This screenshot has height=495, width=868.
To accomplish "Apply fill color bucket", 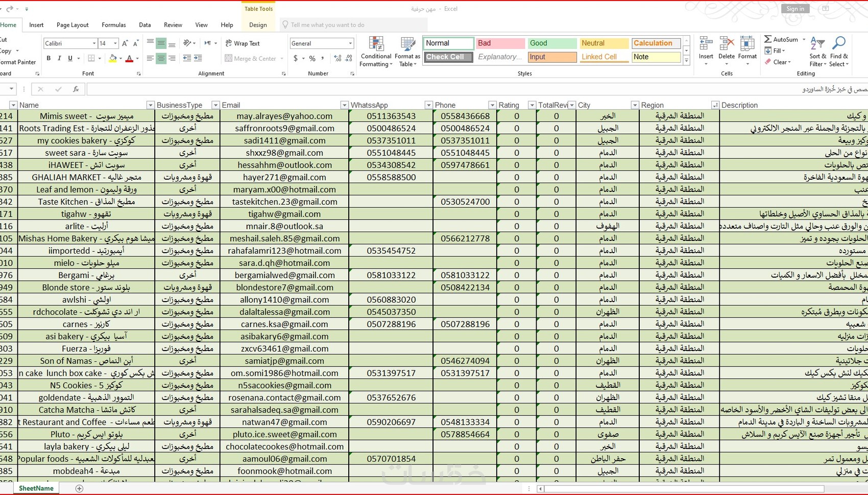I will point(113,58).
